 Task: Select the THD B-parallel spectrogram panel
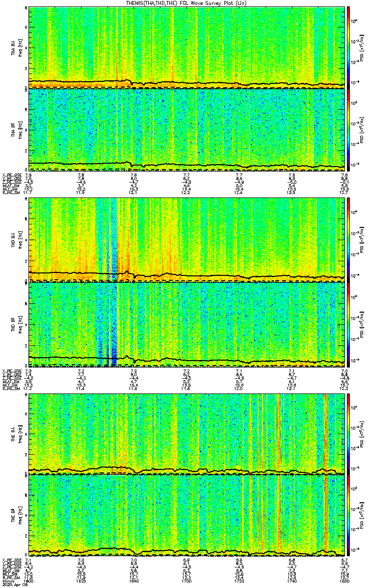(x=186, y=324)
